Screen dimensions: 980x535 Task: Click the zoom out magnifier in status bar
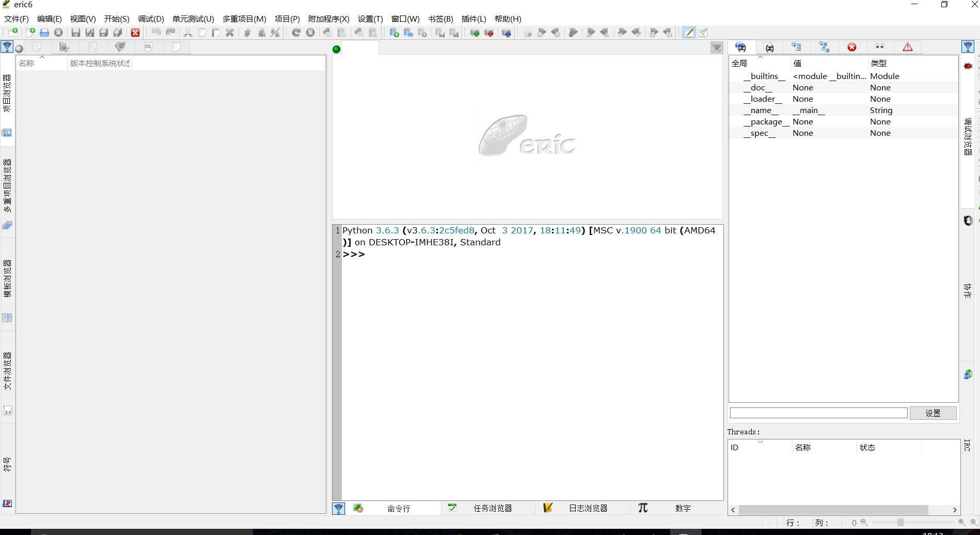[x=864, y=523]
